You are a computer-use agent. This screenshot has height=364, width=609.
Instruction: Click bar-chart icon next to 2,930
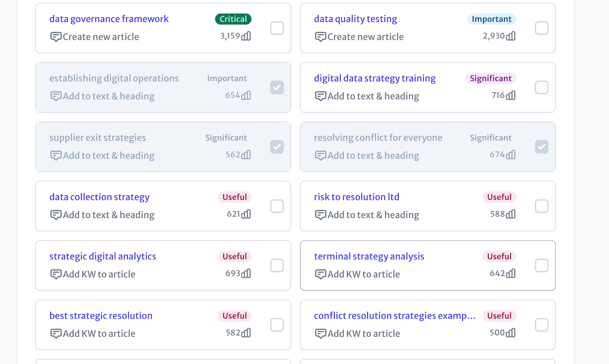[511, 36]
